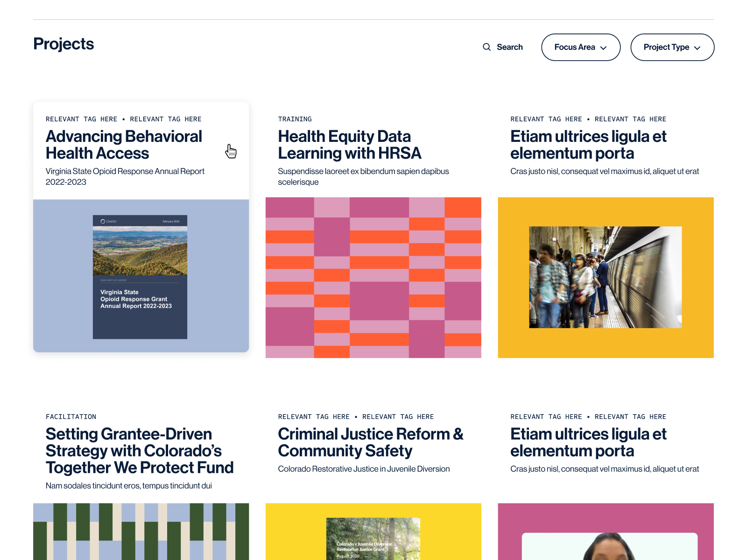Open Advancing Behavioral Health Access project title
This screenshot has width=747, height=560.
coord(124,145)
